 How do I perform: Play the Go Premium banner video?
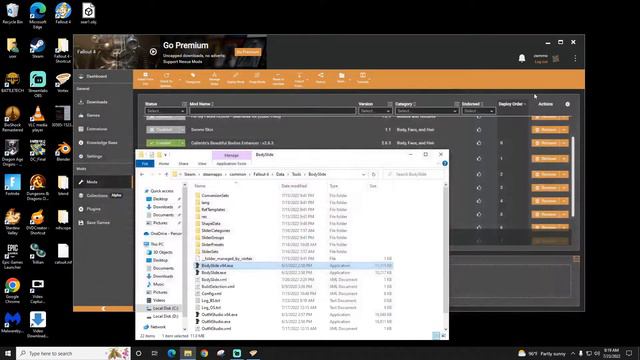[153, 52]
